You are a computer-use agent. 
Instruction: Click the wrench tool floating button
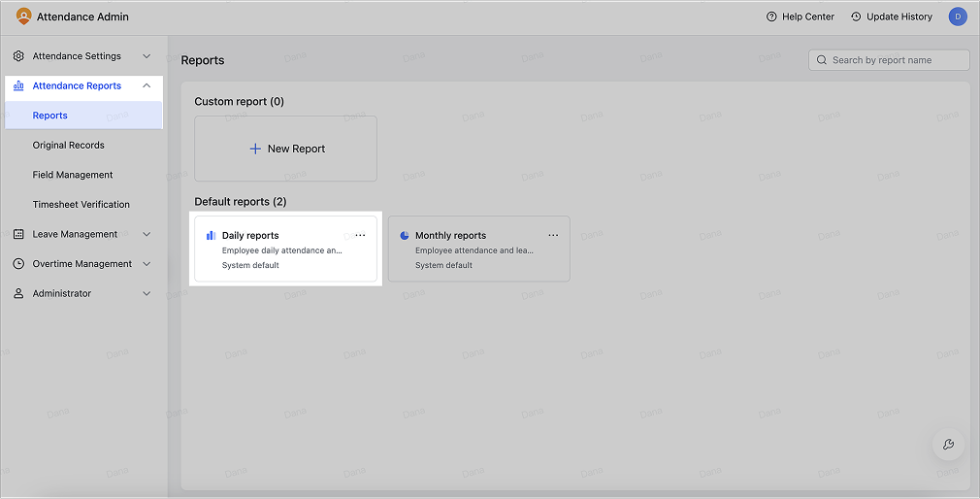coord(948,445)
